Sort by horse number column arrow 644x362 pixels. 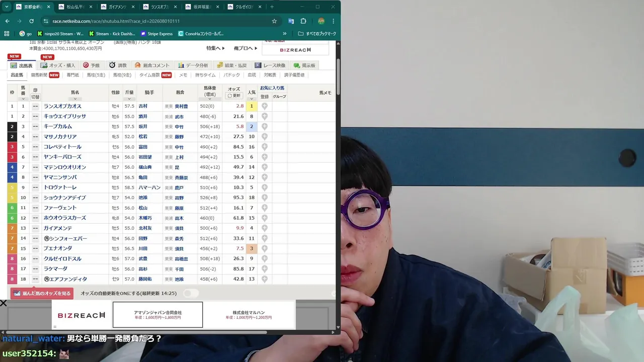pos(23,99)
